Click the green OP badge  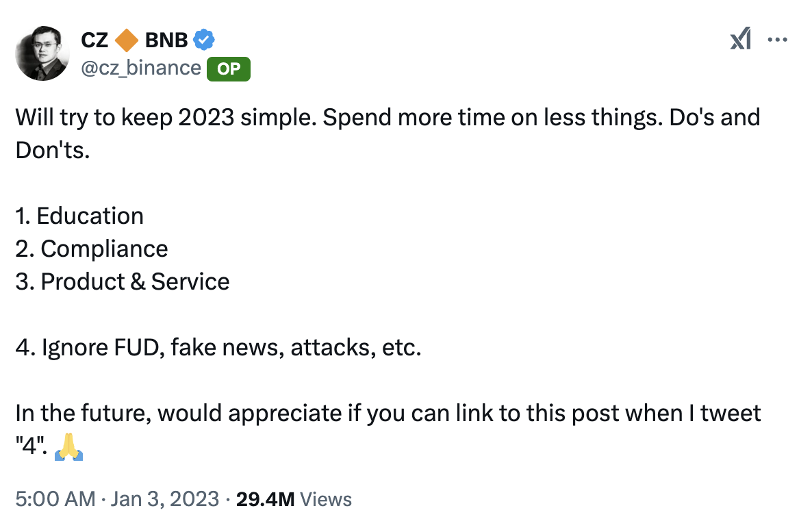pyautogui.click(x=229, y=69)
